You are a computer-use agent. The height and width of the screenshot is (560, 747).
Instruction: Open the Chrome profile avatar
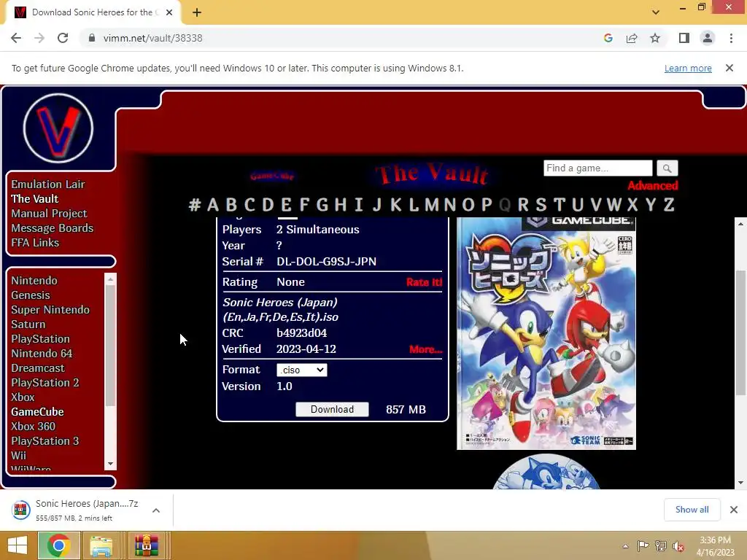[708, 38]
